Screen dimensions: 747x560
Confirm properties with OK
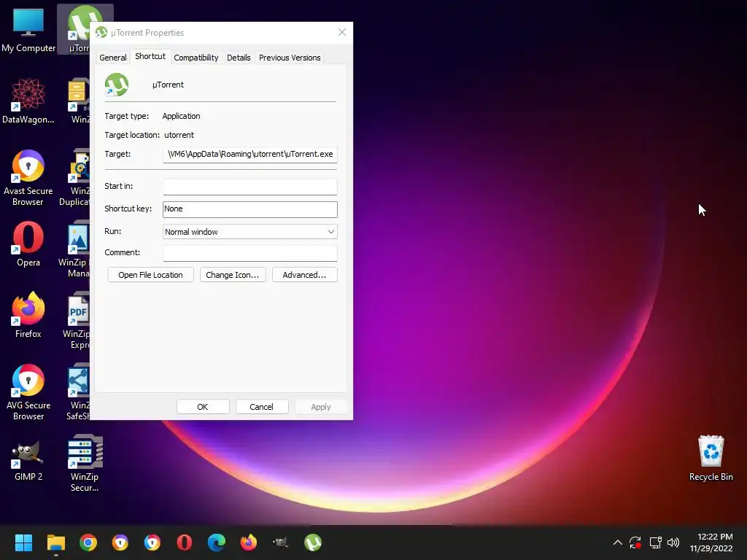pyautogui.click(x=203, y=407)
